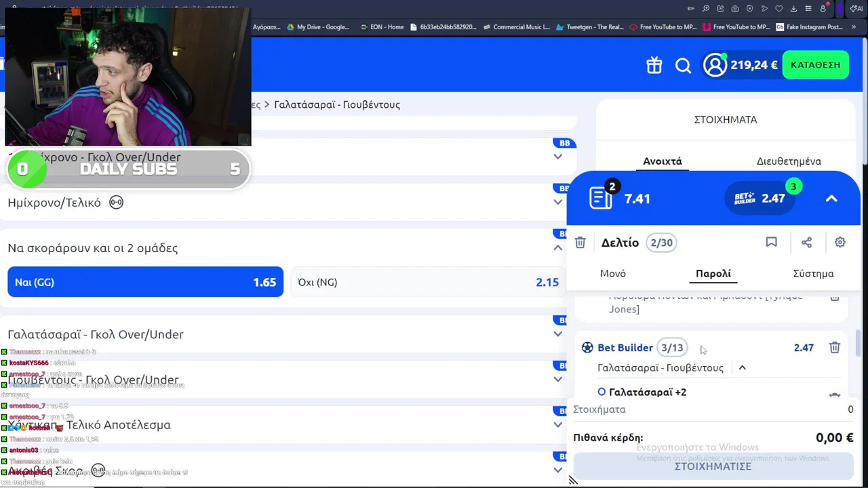Open the betslip icon showing 7.41

pos(601,198)
